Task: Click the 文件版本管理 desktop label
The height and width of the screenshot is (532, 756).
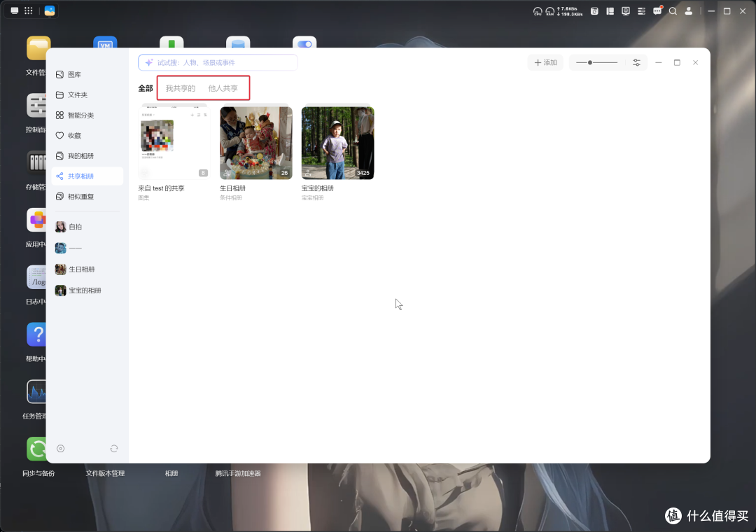Action: [x=105, y=474]
